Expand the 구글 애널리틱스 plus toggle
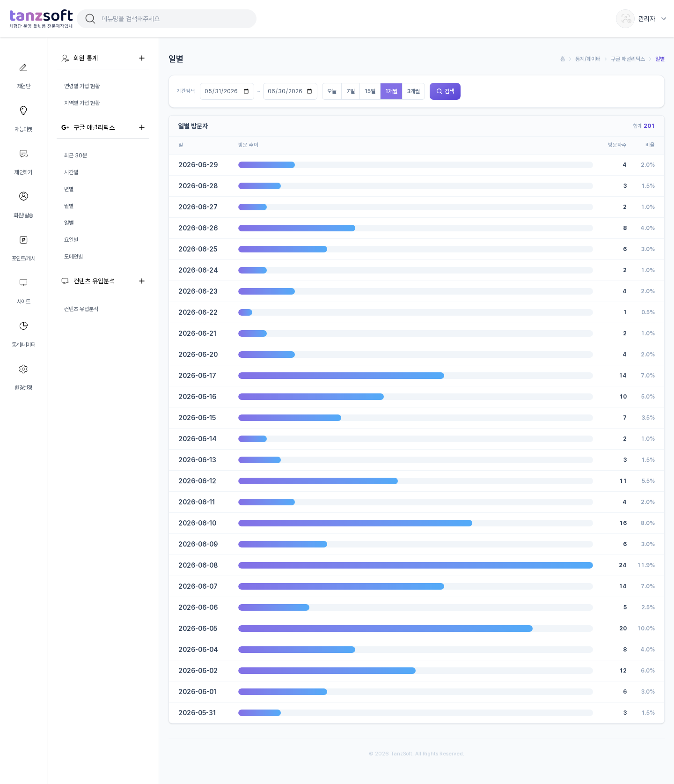This screenshot has height=784, width=674. point(142,127)
